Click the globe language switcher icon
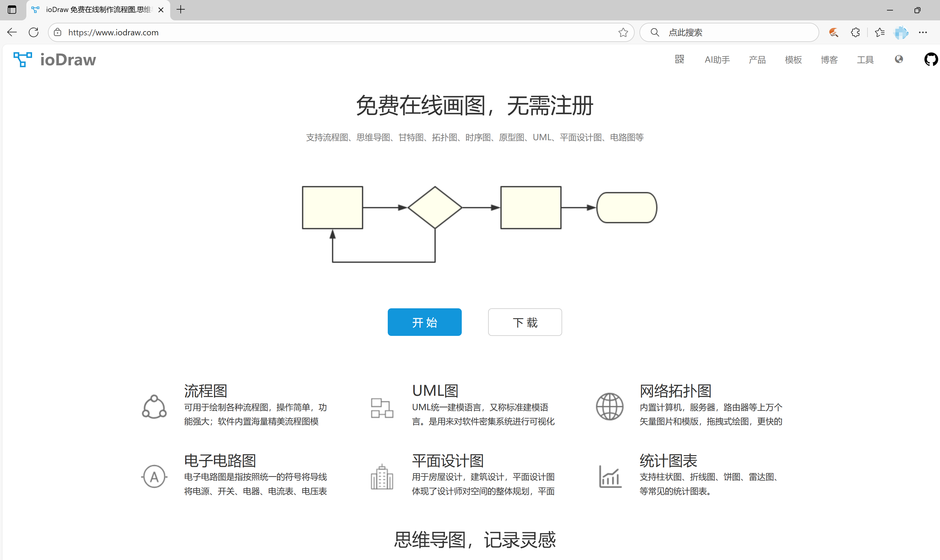Screen dimensions: 940x560 [x=899, y=59]
